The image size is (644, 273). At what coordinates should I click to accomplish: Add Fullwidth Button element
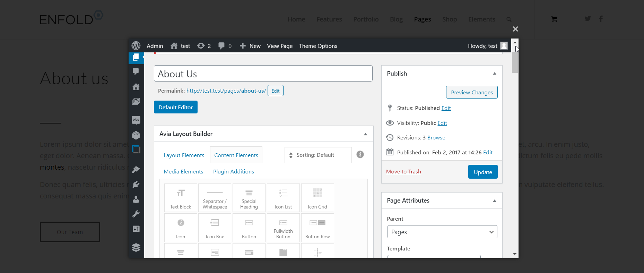(283, 228)
